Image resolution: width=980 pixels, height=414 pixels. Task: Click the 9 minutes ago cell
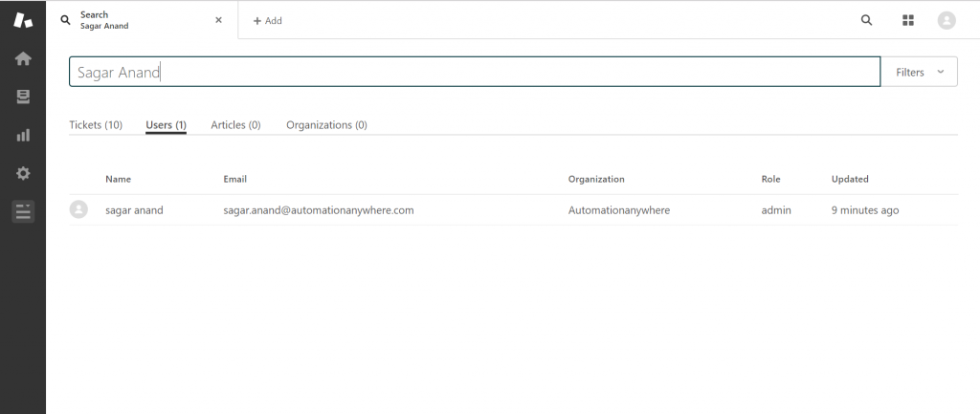865,210
